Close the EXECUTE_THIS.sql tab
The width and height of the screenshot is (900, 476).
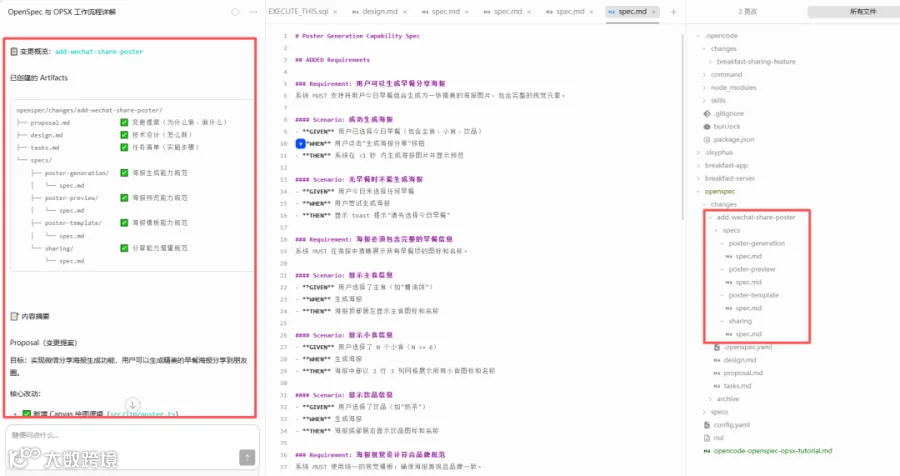click(x=335, y=11)
